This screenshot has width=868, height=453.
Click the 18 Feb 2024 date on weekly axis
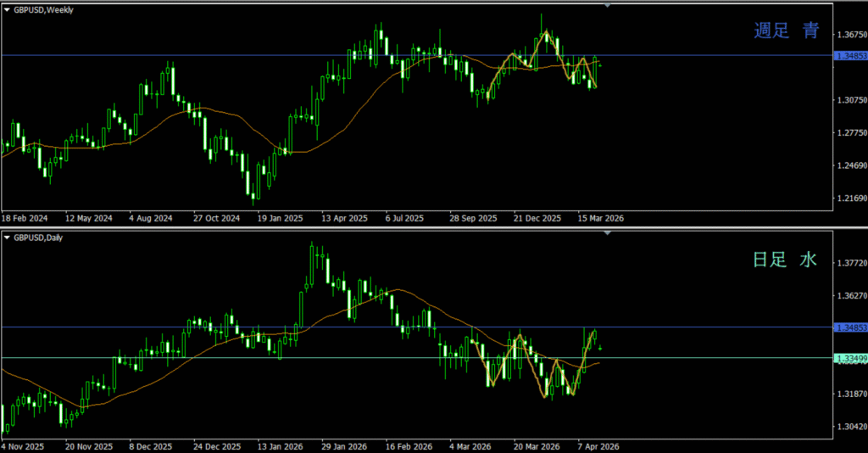tap(25, 217)
